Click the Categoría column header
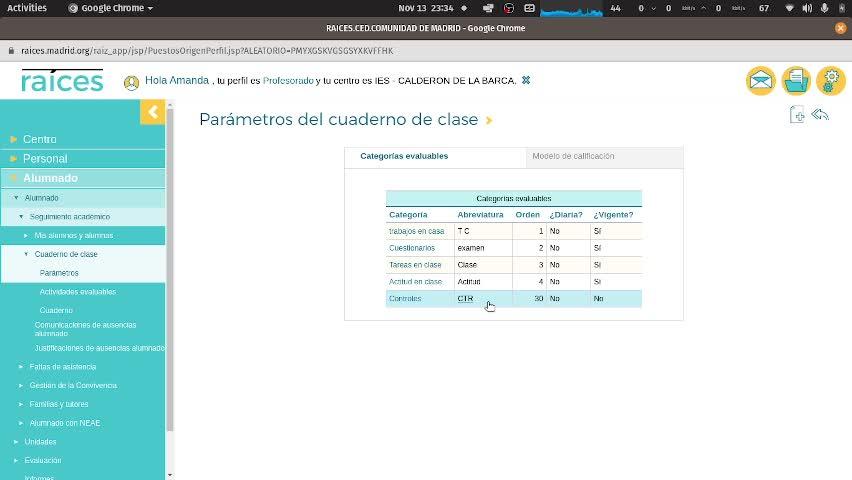The height and width of the screenshot is (480, 852). pos(408,215)
